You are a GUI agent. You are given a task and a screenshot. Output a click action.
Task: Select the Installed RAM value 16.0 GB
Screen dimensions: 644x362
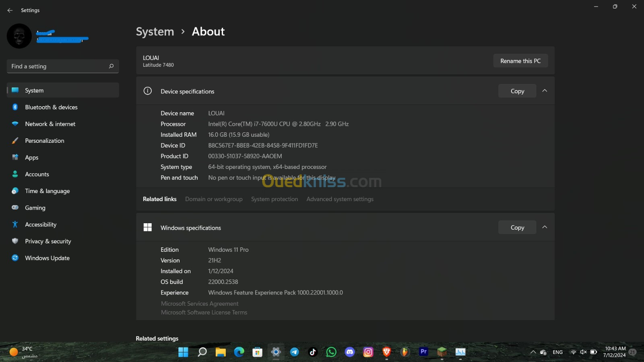[239, 135]
